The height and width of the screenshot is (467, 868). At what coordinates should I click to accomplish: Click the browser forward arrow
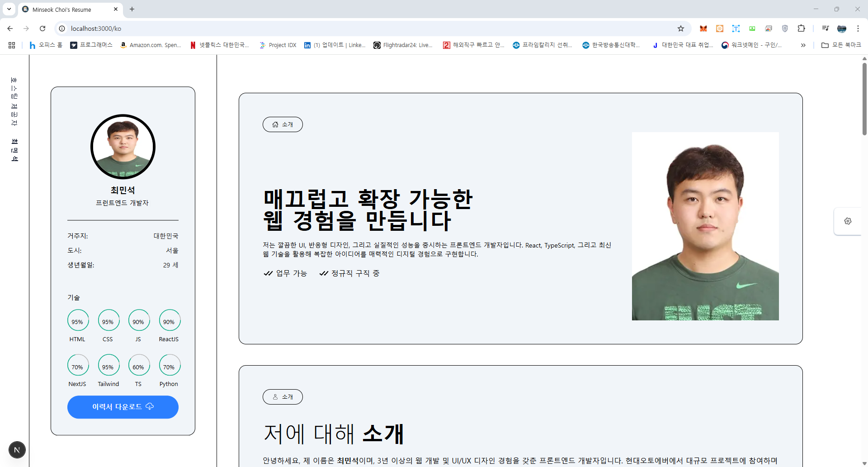tap(26, 29)
